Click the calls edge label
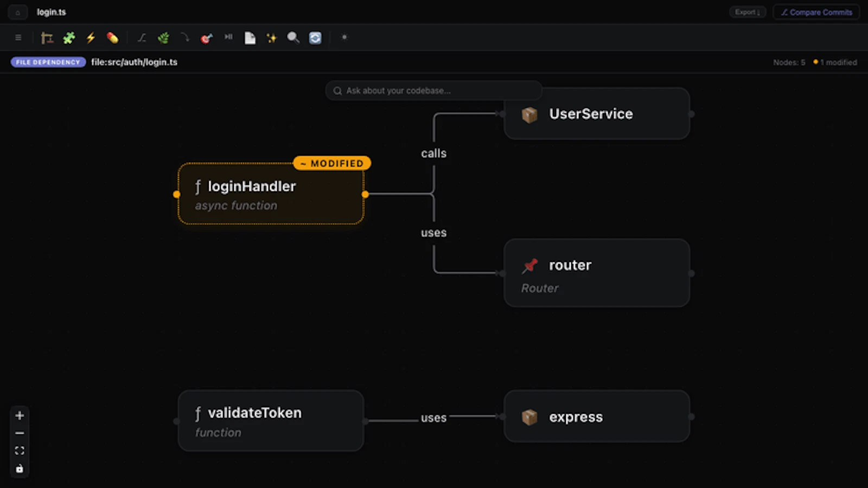The height and width of the screenshot is (488, 868). (x=434, y=153)
